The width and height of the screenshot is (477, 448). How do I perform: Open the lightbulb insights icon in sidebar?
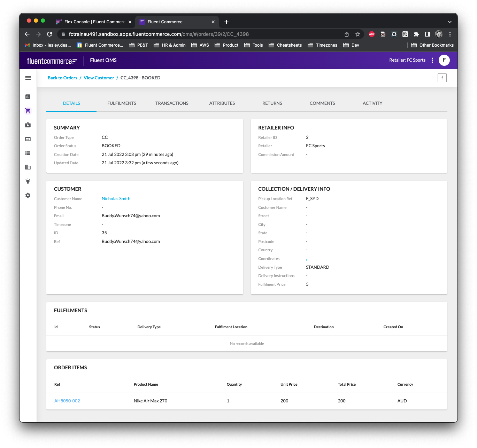pos(28,181)
